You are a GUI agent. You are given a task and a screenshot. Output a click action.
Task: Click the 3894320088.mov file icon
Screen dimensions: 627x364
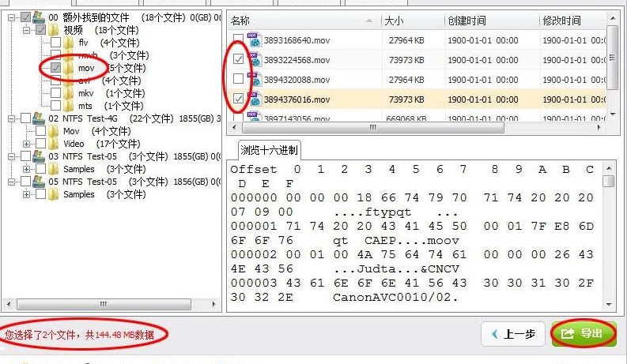point(254,80)
